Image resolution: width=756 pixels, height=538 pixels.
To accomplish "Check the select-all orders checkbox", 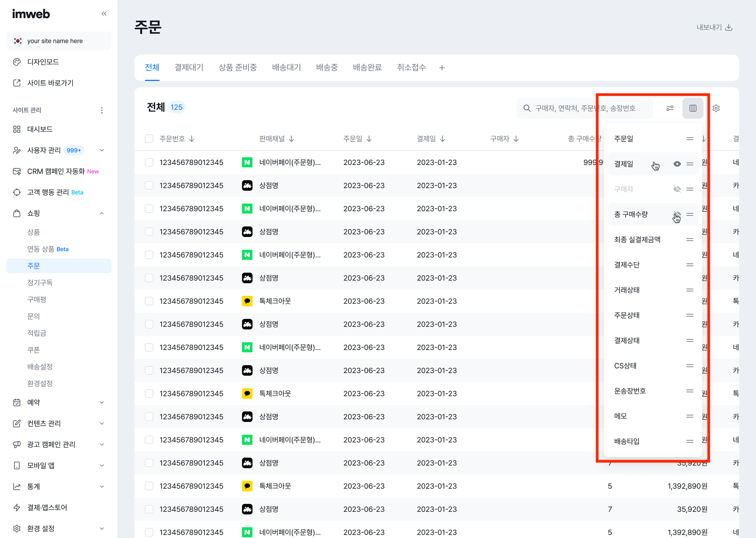I will coord(149,139).
